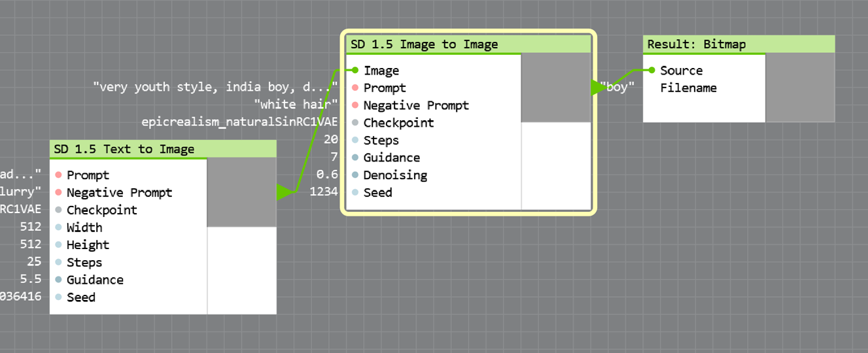The width and height of the screenshot is (868, 353).
Task: Click the Source input port on Result Bitmap node
Action: [x=651, y=71]
